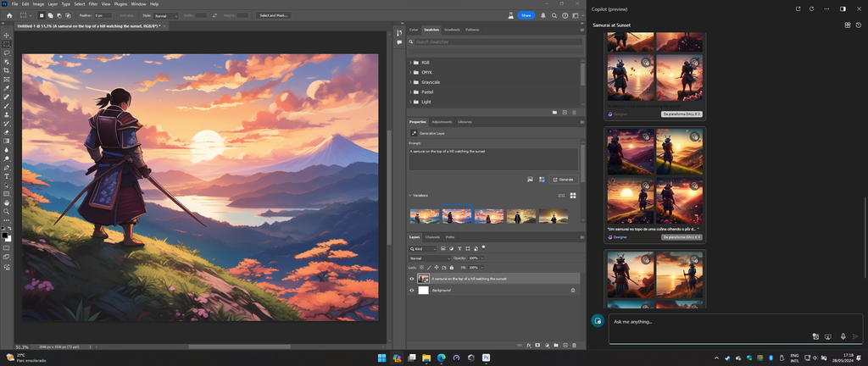Click the Feather input field

103,15
